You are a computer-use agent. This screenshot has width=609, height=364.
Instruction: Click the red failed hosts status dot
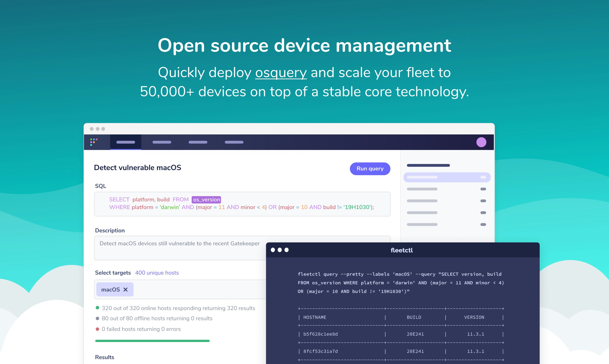pyautogui.click(x=98, y=329)
